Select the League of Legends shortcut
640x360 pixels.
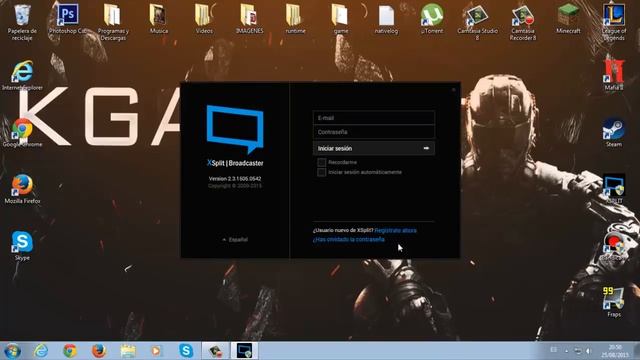(x=613, y=22)
